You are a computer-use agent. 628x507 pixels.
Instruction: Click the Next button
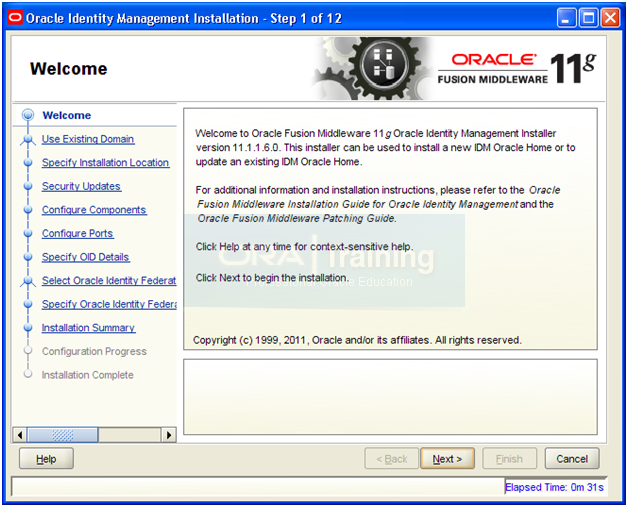pyautogui.click(x=447, y=459)
